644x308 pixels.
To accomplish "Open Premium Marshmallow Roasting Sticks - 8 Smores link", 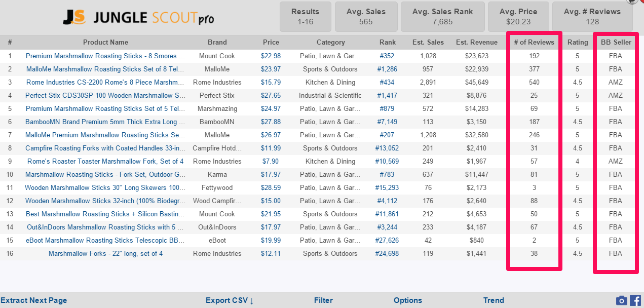I will pos(105,56).
